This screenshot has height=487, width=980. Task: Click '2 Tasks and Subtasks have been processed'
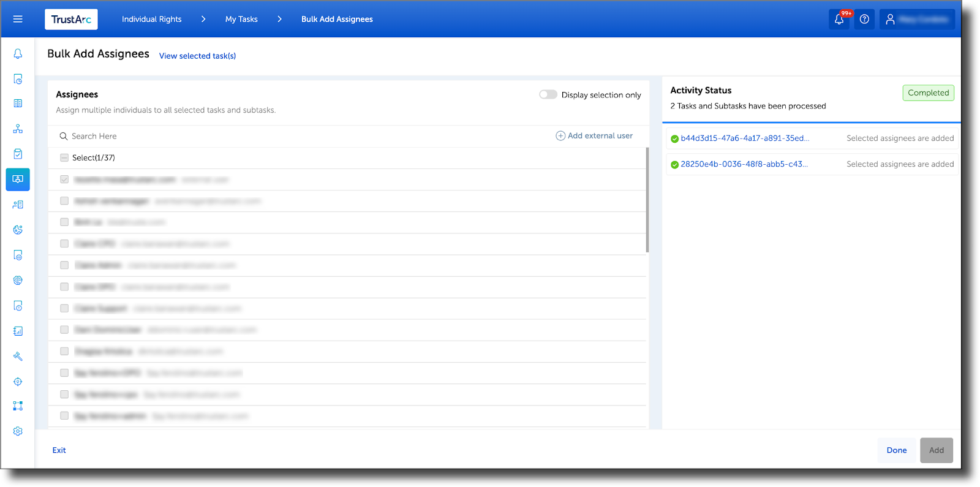(x=748, y=106)
